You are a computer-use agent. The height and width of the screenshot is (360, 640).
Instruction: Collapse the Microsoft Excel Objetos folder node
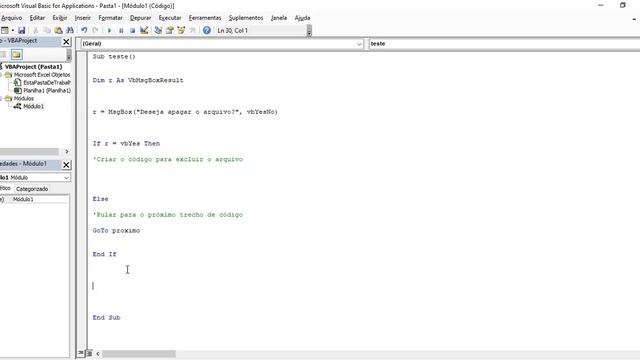[x=1, y=75]
